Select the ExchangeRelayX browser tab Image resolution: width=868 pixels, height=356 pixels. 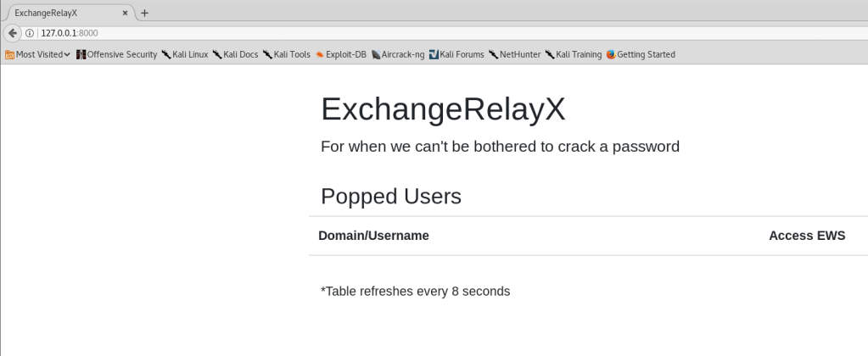(59, 12)
